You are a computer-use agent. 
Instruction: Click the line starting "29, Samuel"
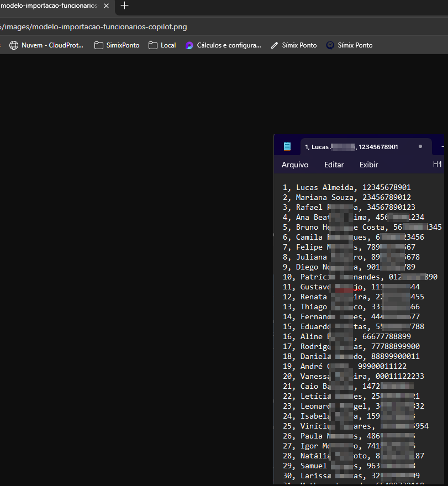(349, 466)
